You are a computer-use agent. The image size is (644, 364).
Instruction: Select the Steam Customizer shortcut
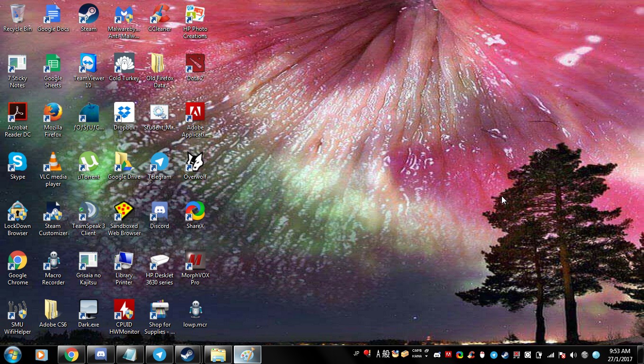click(53, 219)
